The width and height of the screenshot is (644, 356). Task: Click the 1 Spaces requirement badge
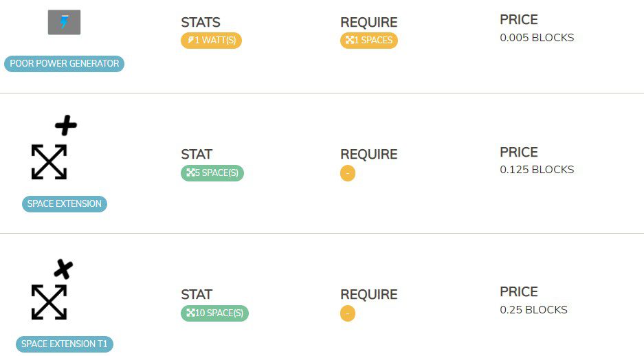coord(368,41)
